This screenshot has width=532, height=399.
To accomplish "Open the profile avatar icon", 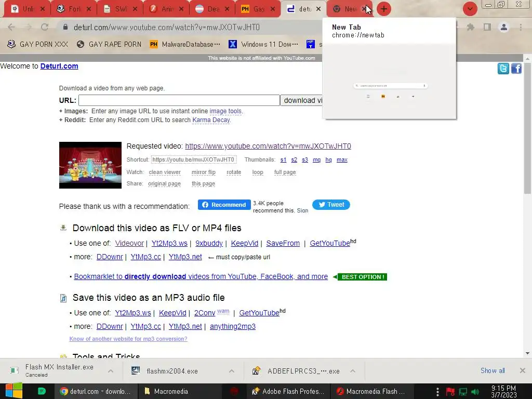I will coord(504,27).
